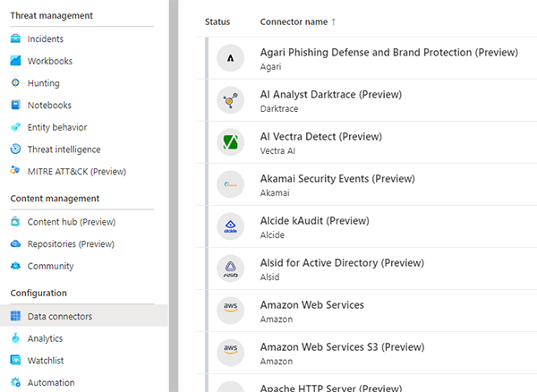
Task: Click the Darktrace connector logo
Action: [x=231, y=100]
